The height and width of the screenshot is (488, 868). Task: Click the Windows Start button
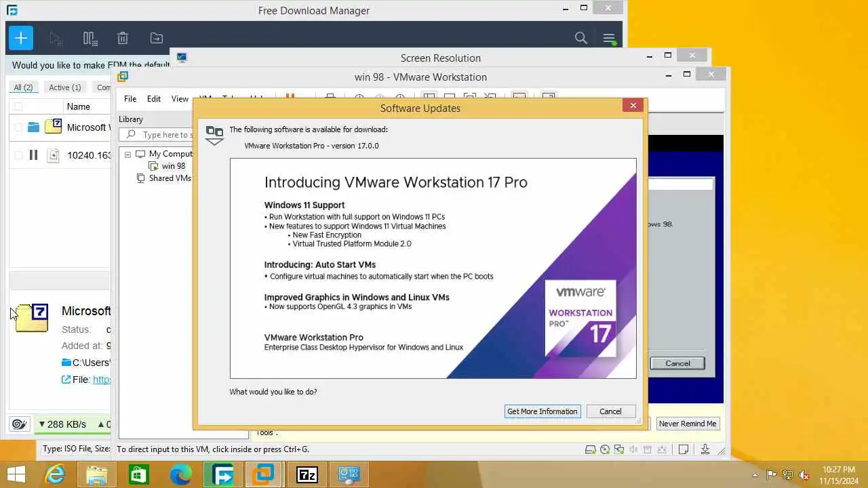click(16, 474)
